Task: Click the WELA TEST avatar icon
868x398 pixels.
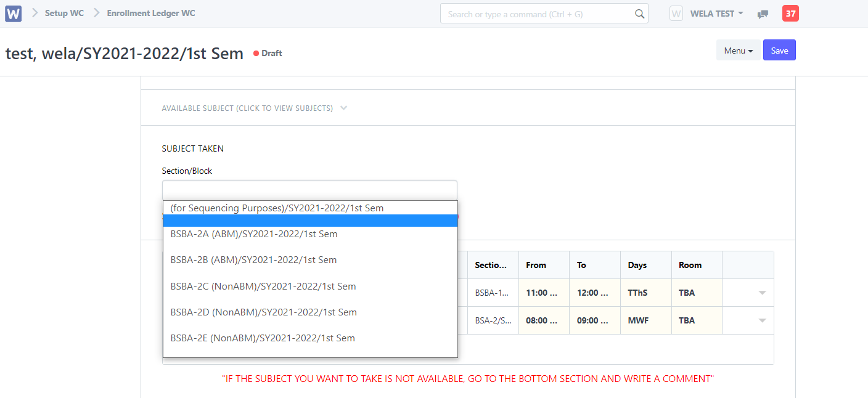Action: point(676,13)
